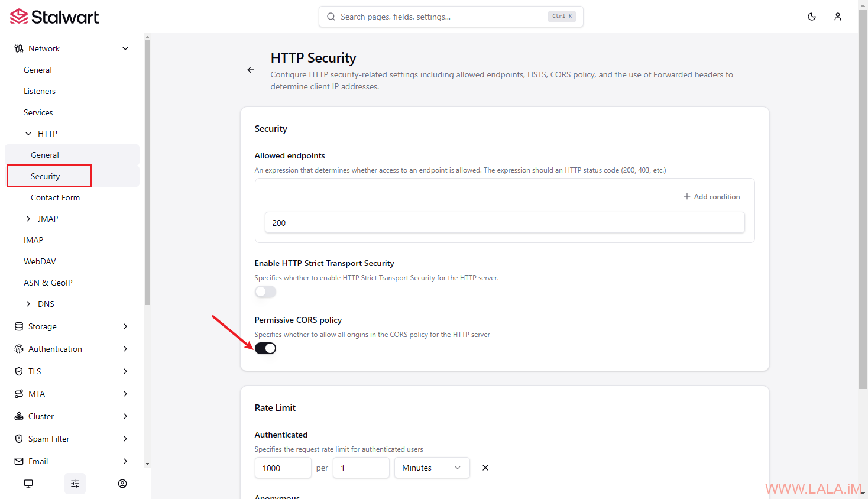The width and height of the screenshot is (868, 499).
Task: Click the Stalwart logo
Action: [54, 17]
